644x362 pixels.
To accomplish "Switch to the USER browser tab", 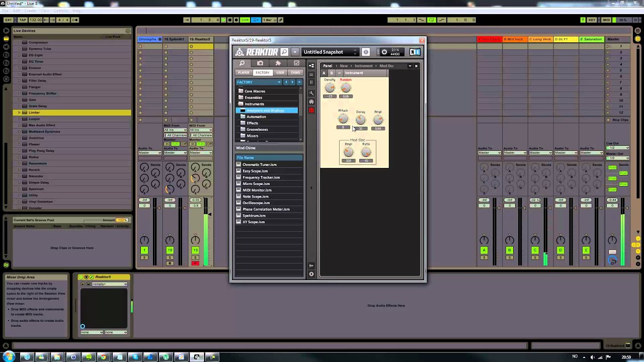I will coord(280,73).
